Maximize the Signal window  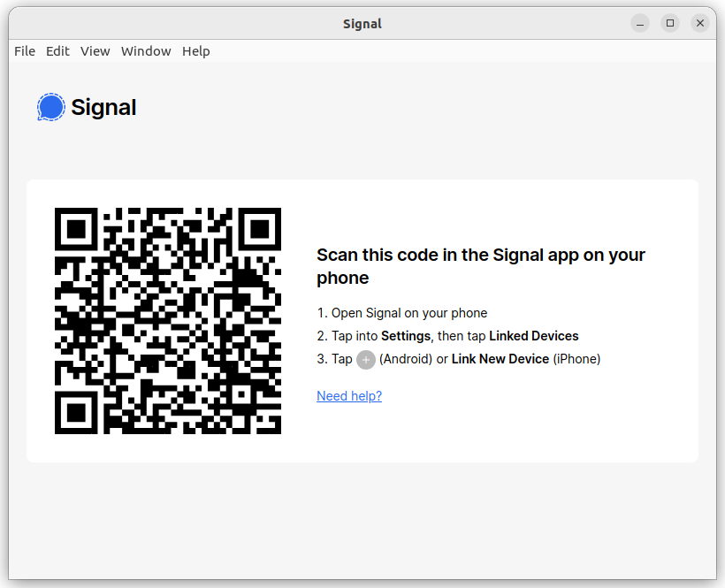coord(670,23)
